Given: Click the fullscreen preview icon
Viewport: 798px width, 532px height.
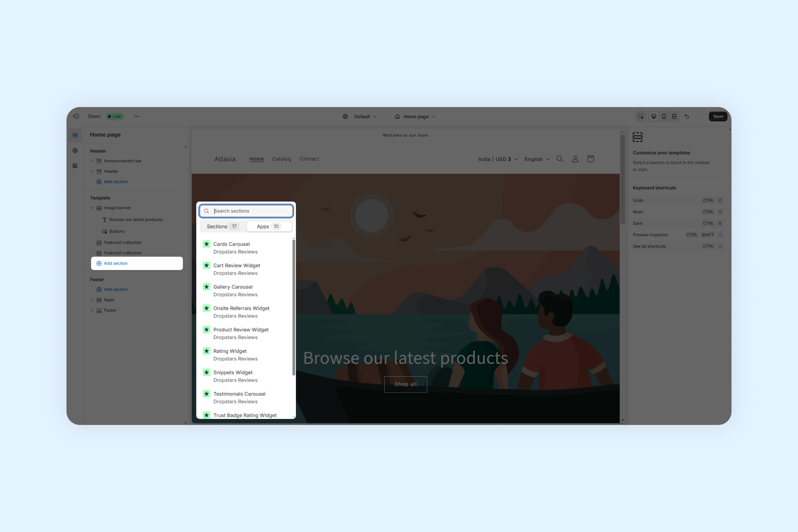Looking at the screenshot, I should point(674,116).
